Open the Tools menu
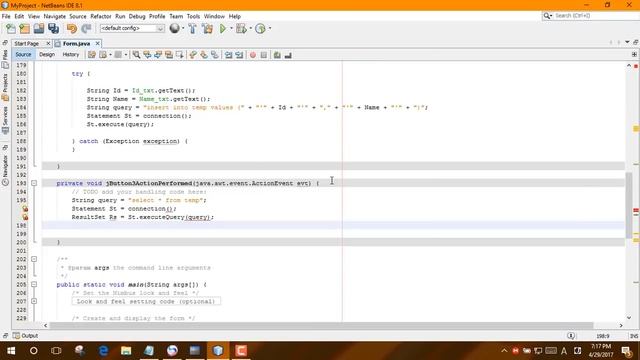The image size is (640, 360). tap(193, 16)
